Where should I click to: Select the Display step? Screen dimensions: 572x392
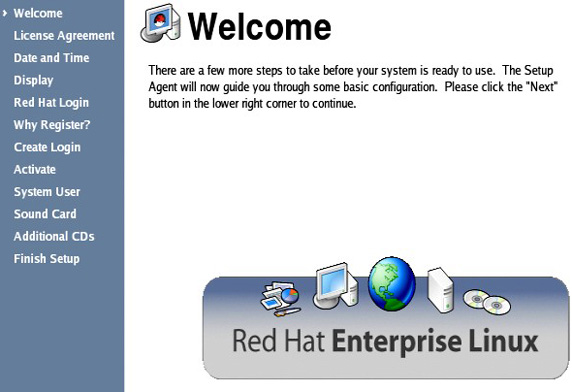34,80
